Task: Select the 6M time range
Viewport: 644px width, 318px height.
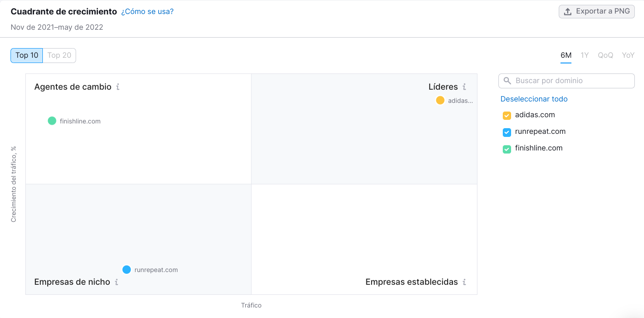Action: pyautogui.click(x=566, y=56)
